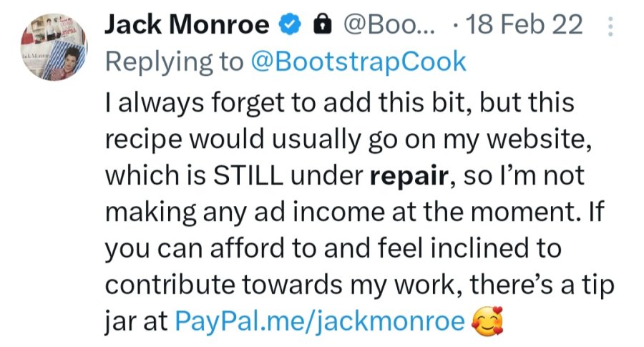The image size is (644, 347).
Task: Click the words 'jar at' before PayPal link
Action: [136, 321]
